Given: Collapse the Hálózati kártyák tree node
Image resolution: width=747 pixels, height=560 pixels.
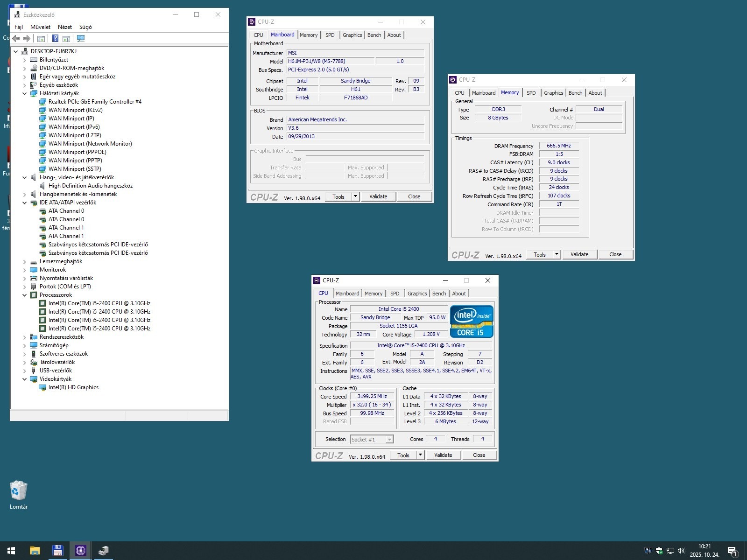Looking at the screenshot, I should click(x=25, y=93).
